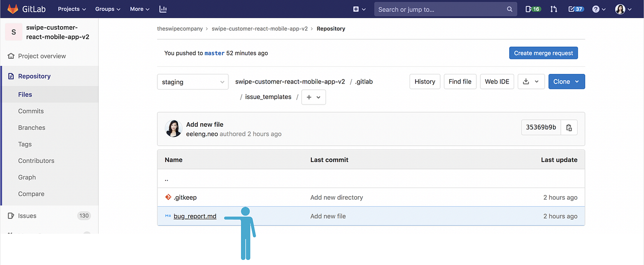644x265 pixels.
Task: Click eeleng.neo author link
Action: [x=202, y=134]
